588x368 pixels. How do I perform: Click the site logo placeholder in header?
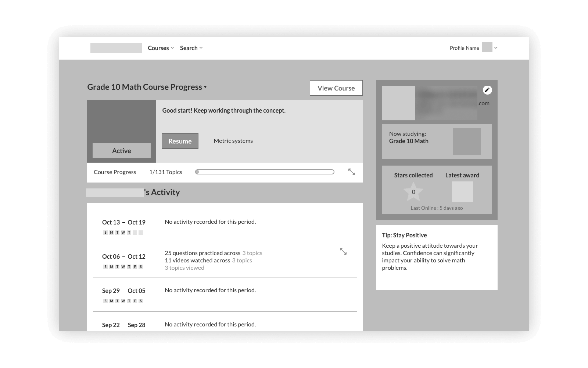[116, 48]
